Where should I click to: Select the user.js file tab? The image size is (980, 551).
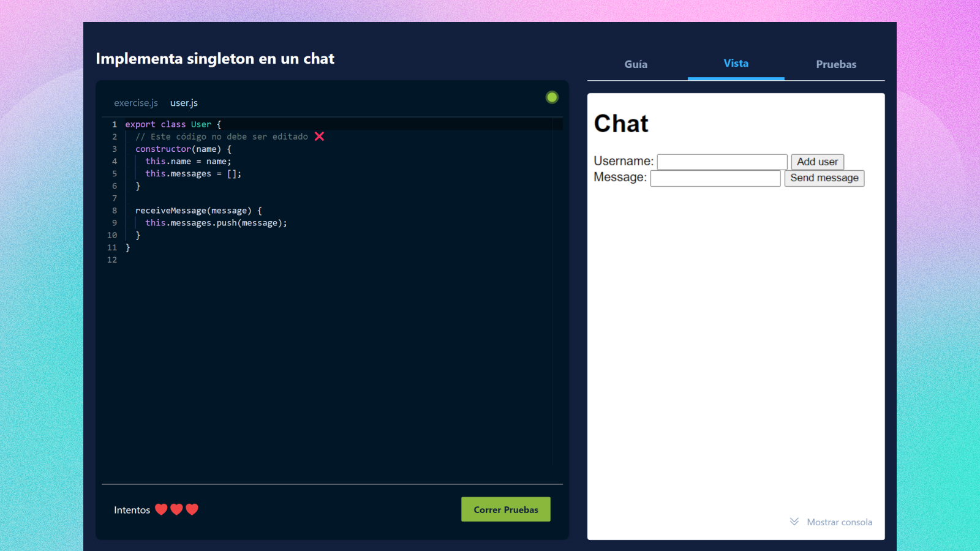184,103
